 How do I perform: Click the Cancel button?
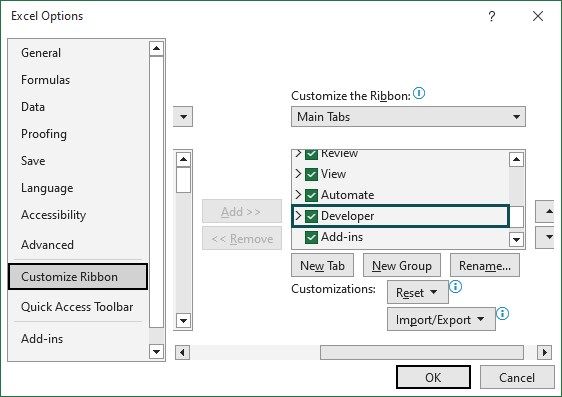pos(517,377)
